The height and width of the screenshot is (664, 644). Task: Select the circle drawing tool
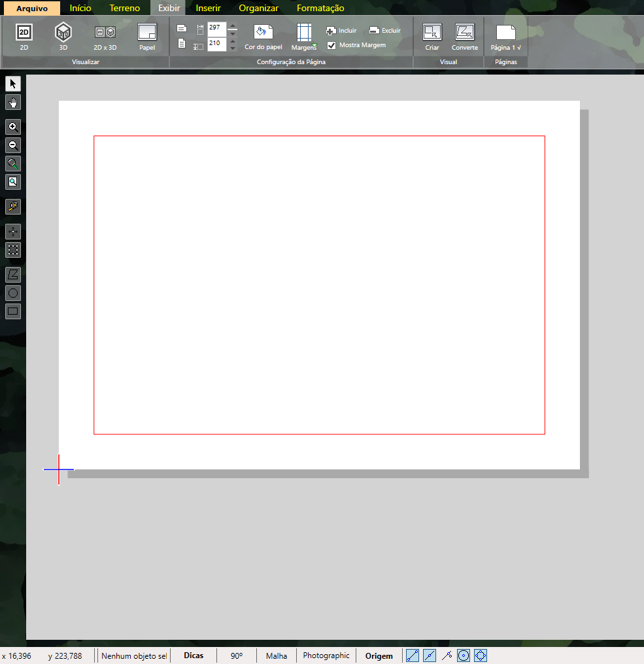tap(13, 293)
